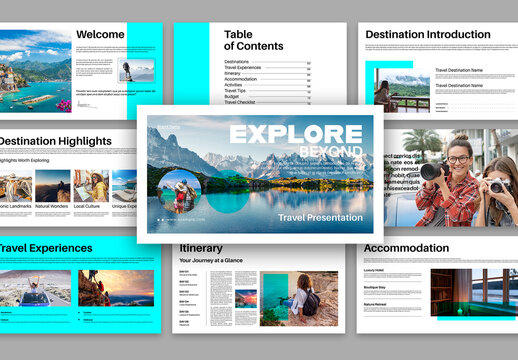518x360 pixels.
Task: Select the Table of Contents slide title
Action: 253,40
